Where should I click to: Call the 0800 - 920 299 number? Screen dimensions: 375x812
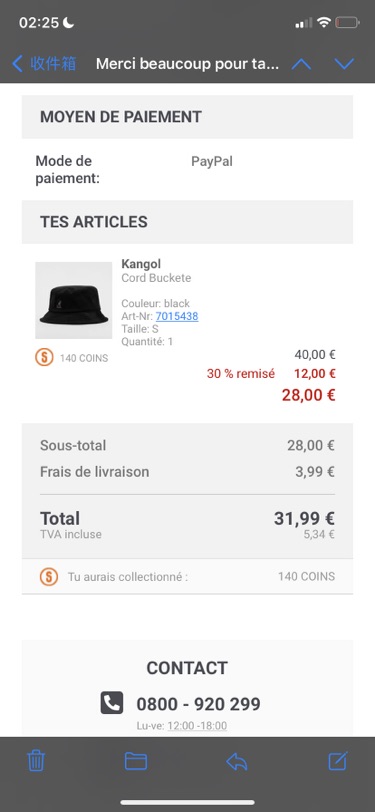[x=198, y=704]
